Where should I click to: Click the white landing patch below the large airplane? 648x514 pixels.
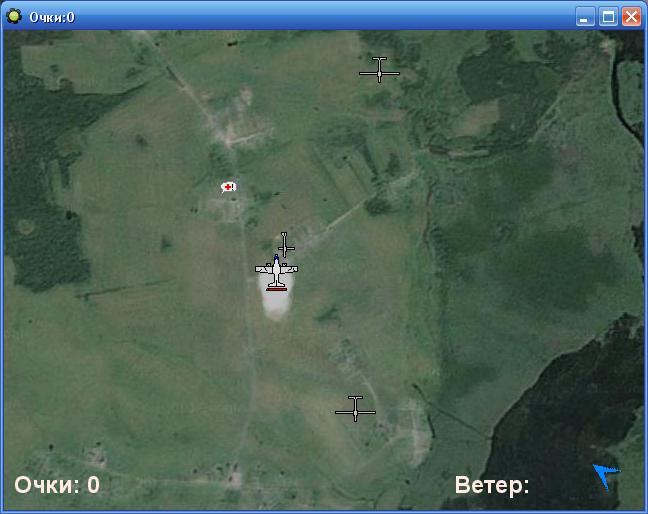point(277,304)
